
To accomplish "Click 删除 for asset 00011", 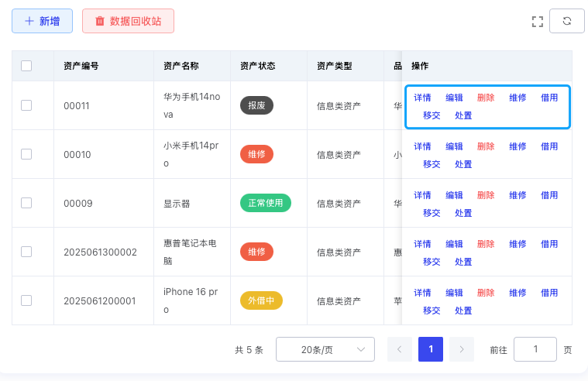I will 486,98.
